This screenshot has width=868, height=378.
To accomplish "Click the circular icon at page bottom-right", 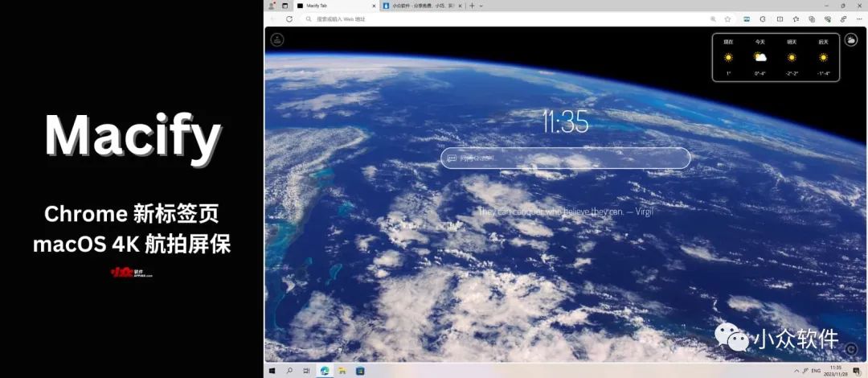I will click(x=851, y=349).
